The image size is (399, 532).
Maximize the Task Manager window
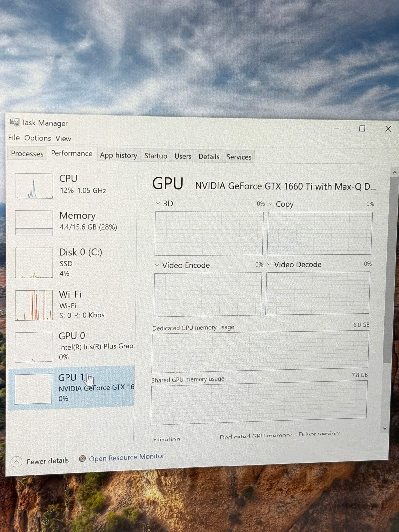(x=362, y=128)
